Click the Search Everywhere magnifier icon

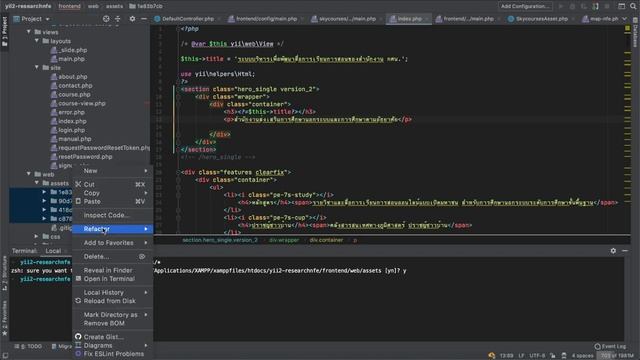tap(633, 6)
